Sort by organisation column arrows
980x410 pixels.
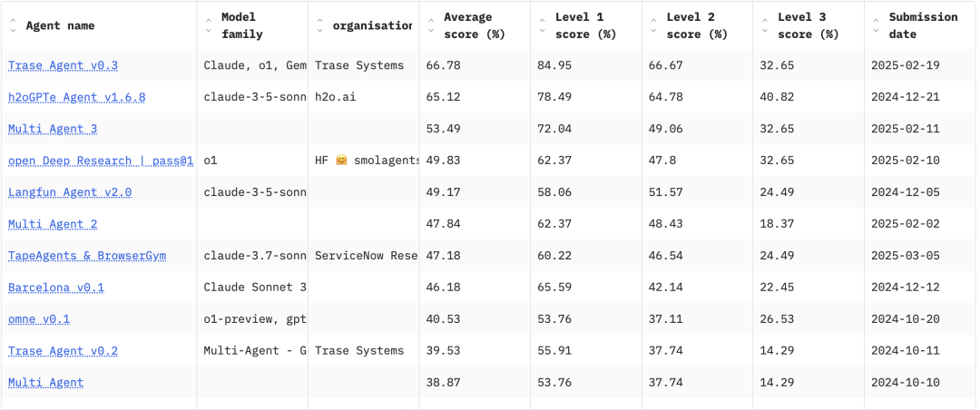(320, 26)
